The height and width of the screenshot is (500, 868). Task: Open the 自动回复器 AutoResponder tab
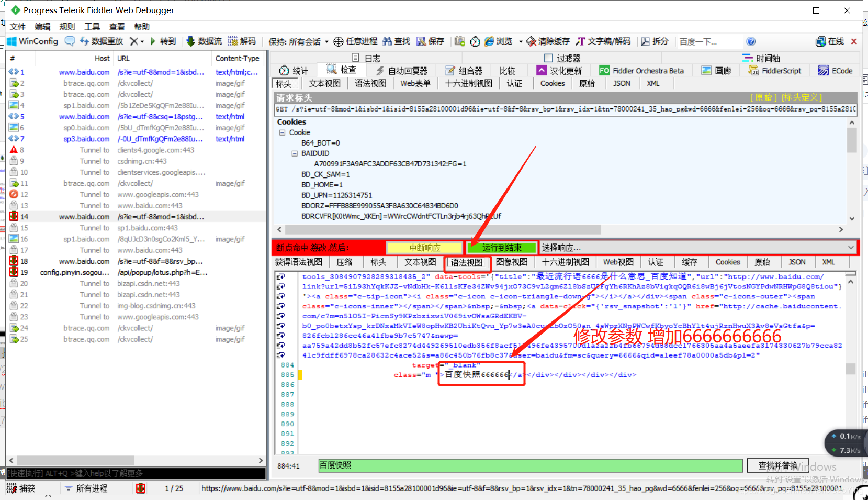pyautogui.click(x=401, y=71)
